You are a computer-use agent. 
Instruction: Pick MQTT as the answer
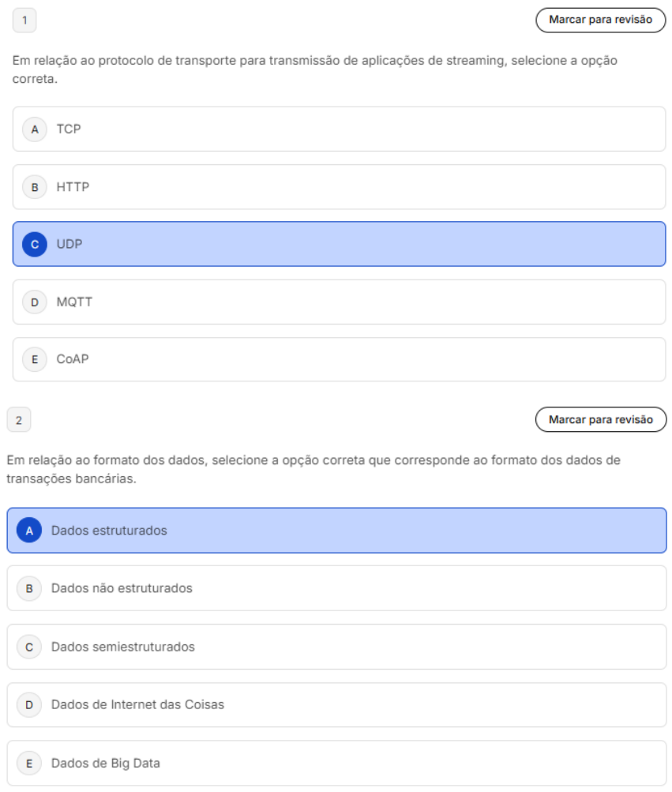coord(339,302)
